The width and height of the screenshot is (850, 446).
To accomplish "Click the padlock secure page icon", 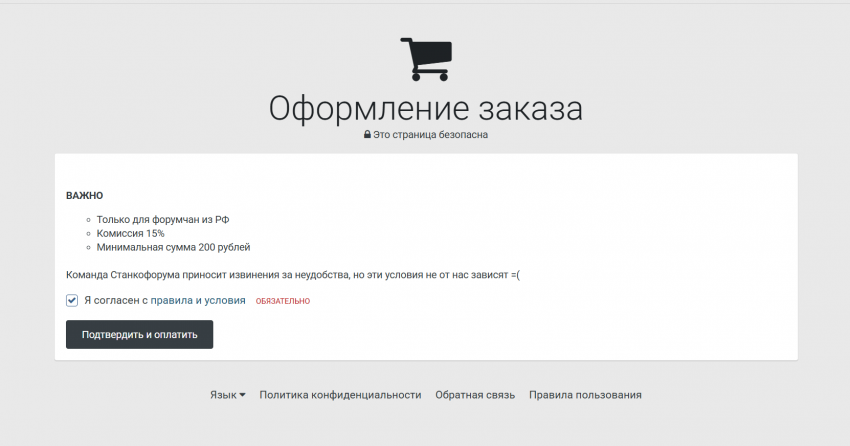I will click(x=367, y=134).
